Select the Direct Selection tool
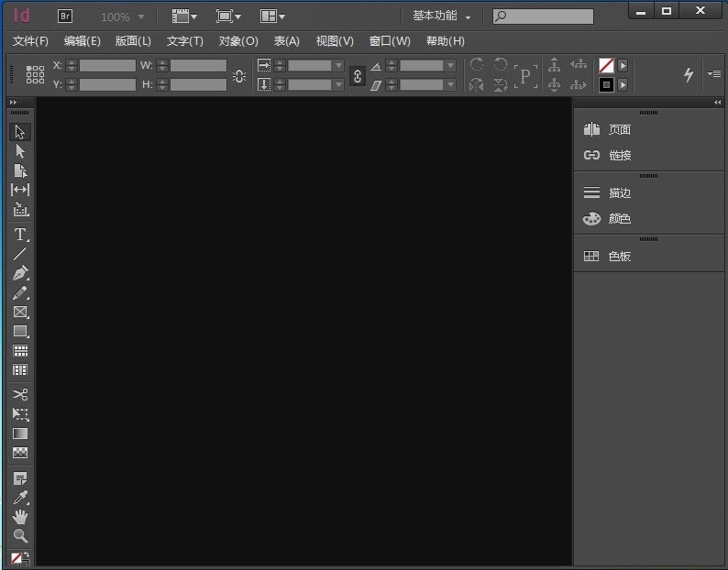 coord(20,151)
